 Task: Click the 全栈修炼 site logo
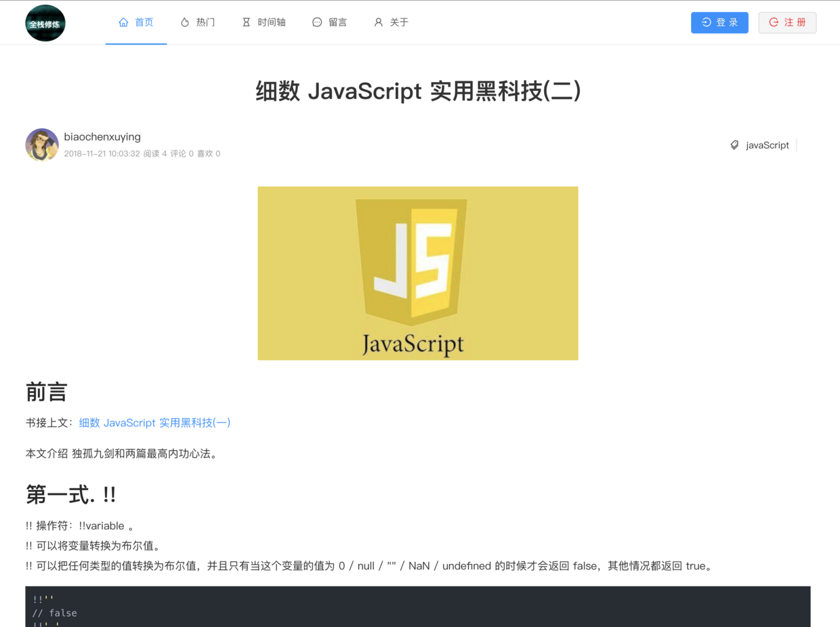click(x=45, y=23)
